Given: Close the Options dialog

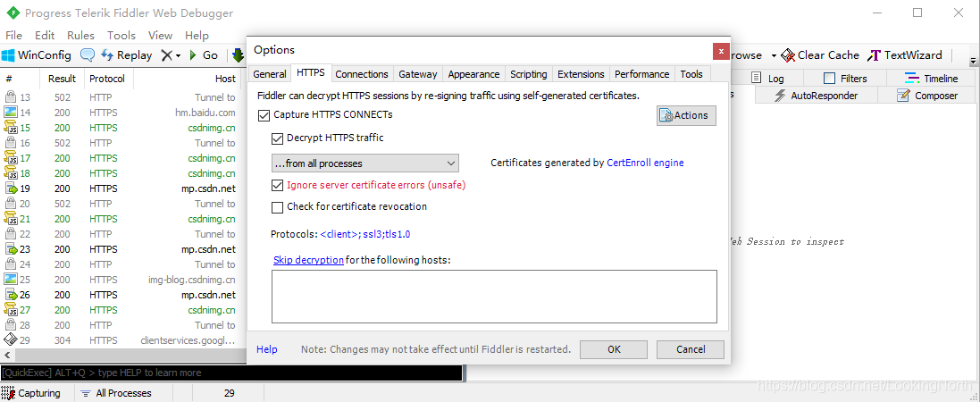Looking at the screenshot, I should click(x=721, y=51).
